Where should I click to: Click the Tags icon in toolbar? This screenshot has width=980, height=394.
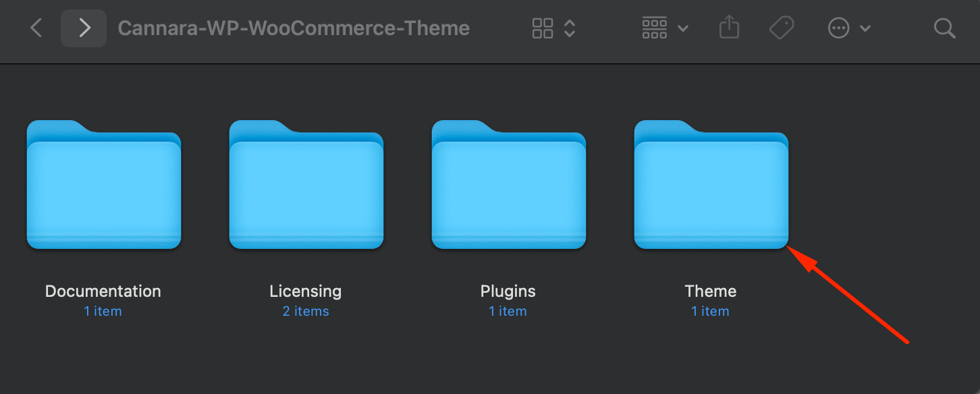pyautogui.click(x=782, y=28)
